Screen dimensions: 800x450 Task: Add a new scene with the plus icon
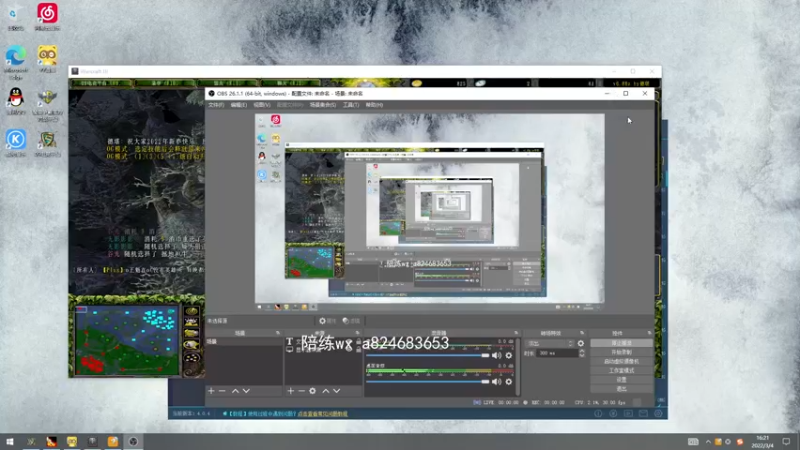coord(211,391)
